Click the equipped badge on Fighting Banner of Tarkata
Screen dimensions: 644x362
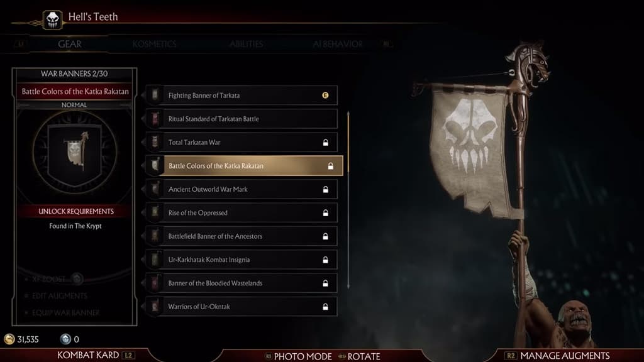point(325,96)
